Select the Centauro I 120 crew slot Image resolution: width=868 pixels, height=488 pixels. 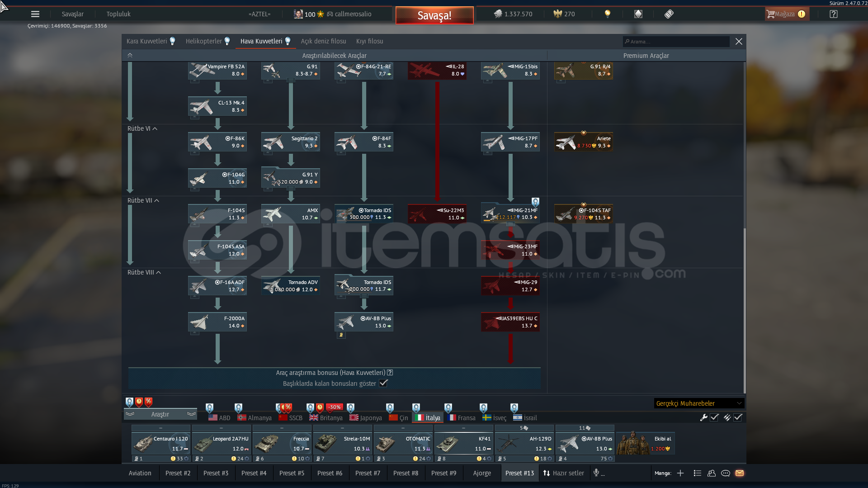pos(161,443)
